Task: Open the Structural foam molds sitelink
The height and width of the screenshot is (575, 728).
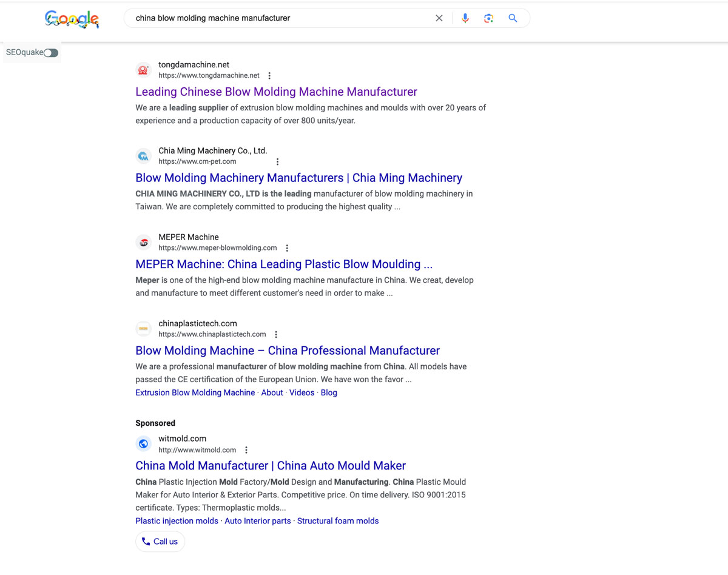Action: point(337,521)
